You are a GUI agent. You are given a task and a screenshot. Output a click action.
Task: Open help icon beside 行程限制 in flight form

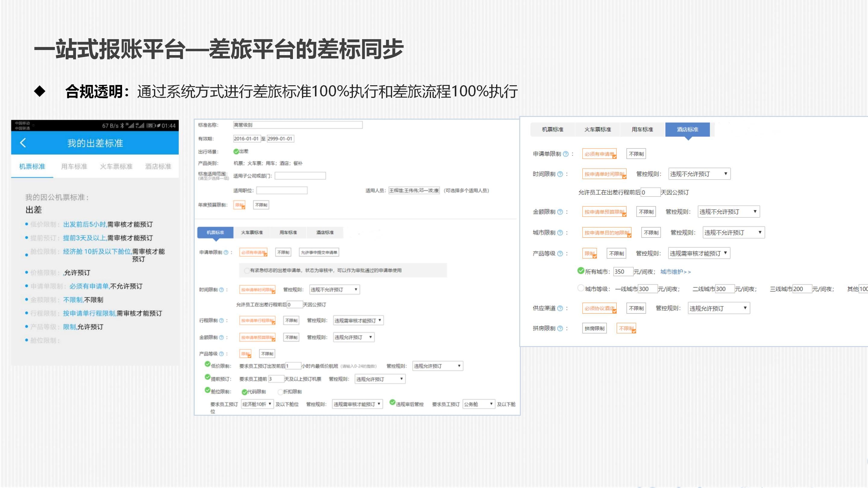[x=222, y=320]
